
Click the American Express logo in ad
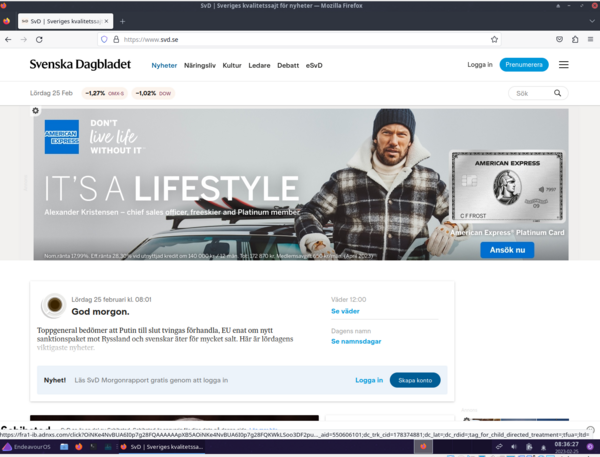click(62, 137)
